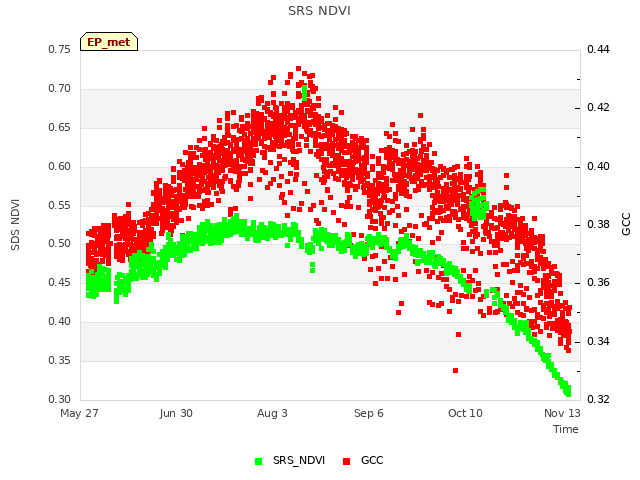Click the highest green SRS_NDVI point near 0.70
This screenshot has width=640, height=480.
[x=304, y=87]
